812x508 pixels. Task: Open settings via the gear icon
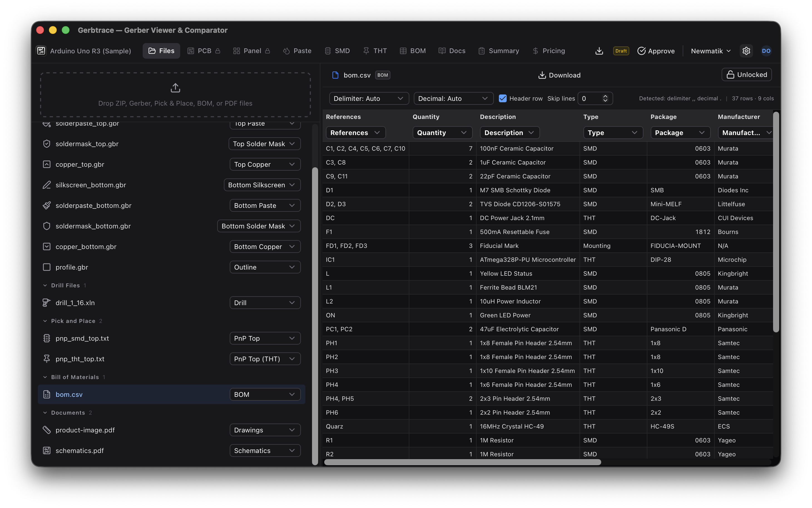746,51
